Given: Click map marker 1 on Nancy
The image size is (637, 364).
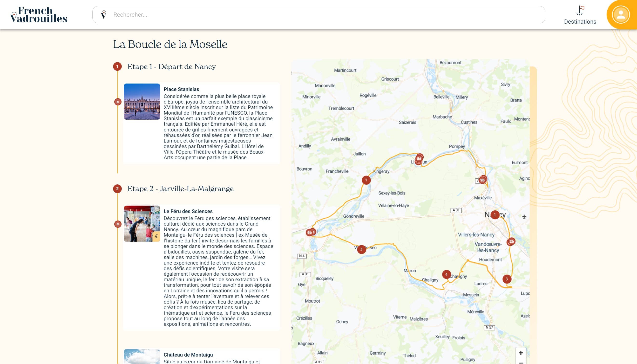Looking at the screenshot, I should pyautogui.click(x=495, y=215).
